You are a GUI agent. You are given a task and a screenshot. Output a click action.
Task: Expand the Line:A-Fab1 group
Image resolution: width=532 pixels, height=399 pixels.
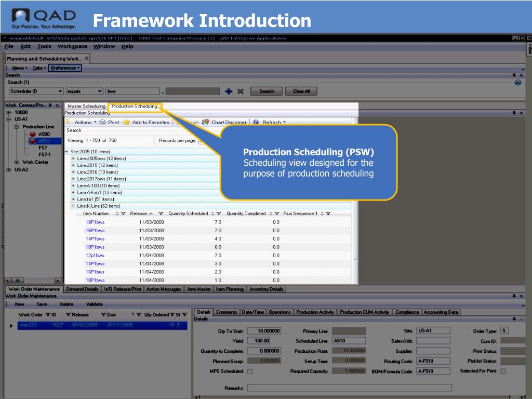(x=73, y=192)
